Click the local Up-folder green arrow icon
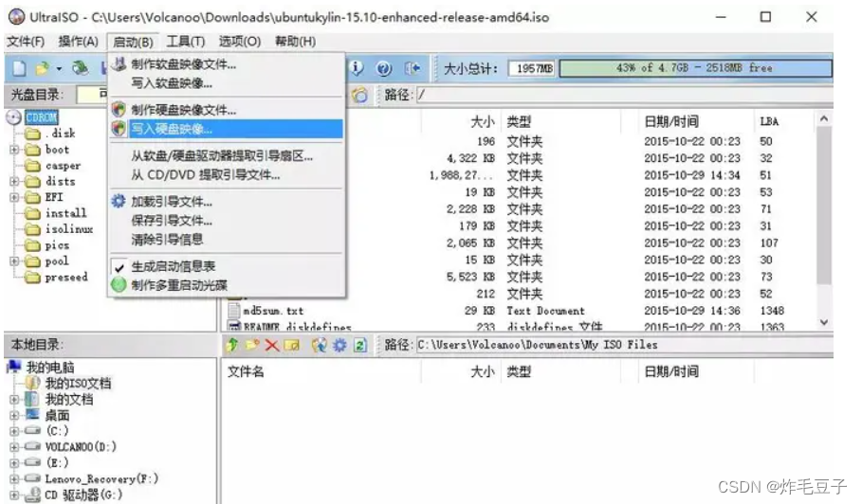The width and height of the screenshot is (862, 504). 232,345
